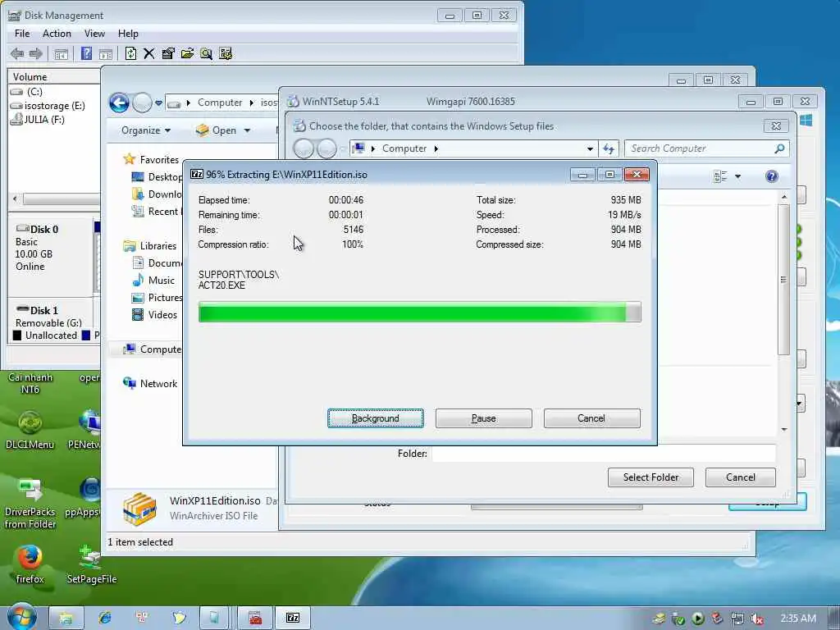Select the (C:) volume in Disk Management

[x=34, y=92]
